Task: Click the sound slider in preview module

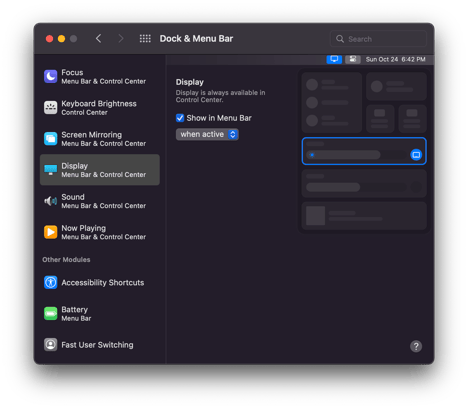Action: click(357, 187)
